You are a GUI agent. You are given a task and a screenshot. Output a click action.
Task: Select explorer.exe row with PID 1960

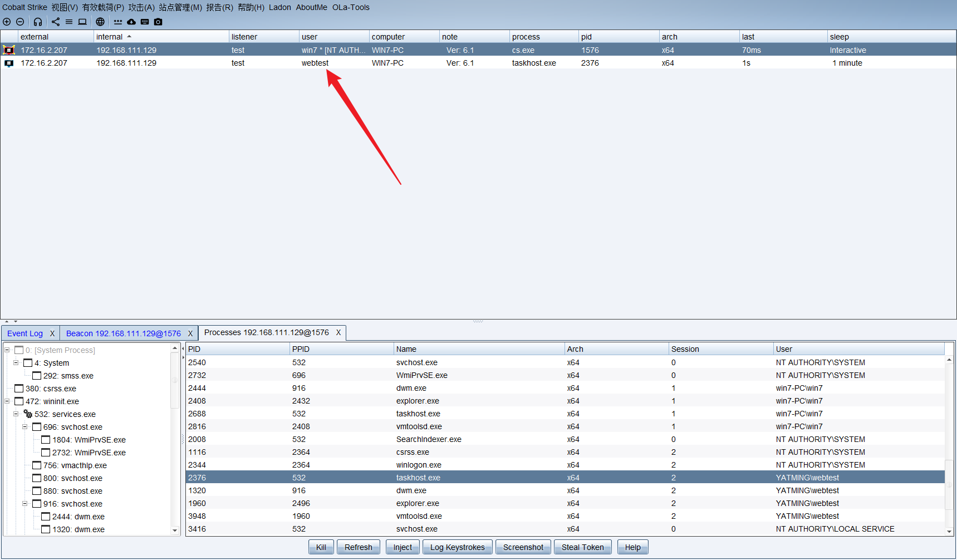pyautogui.click(x=565, y=503)
